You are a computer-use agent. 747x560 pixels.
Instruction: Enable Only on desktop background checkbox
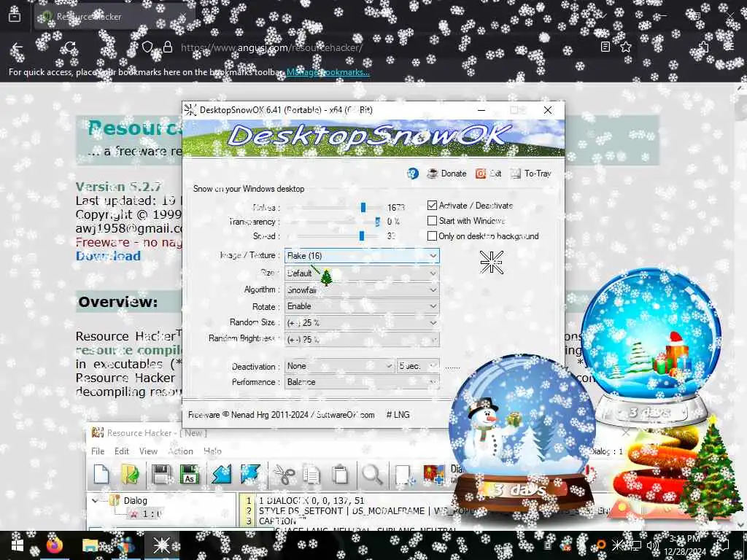point(432,236)
